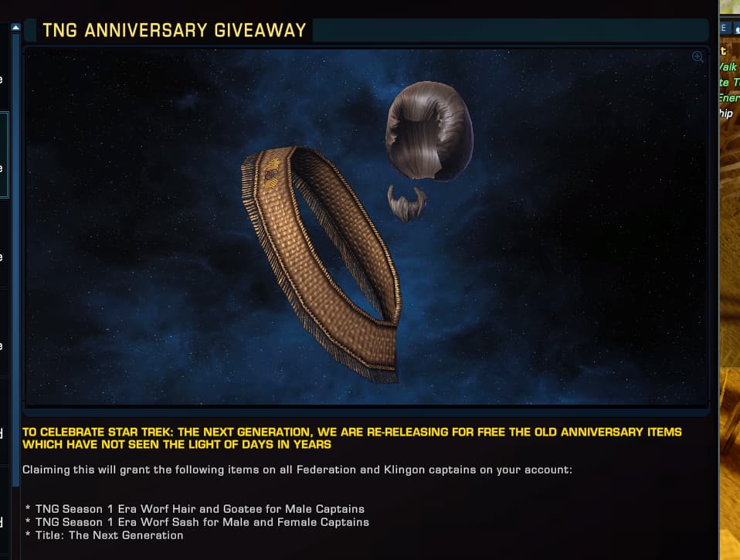Viewport: 740px width, 560px height.
Task: Click the Worf hair model in preview
Action: pyautogui.click(x=429, y=131)
